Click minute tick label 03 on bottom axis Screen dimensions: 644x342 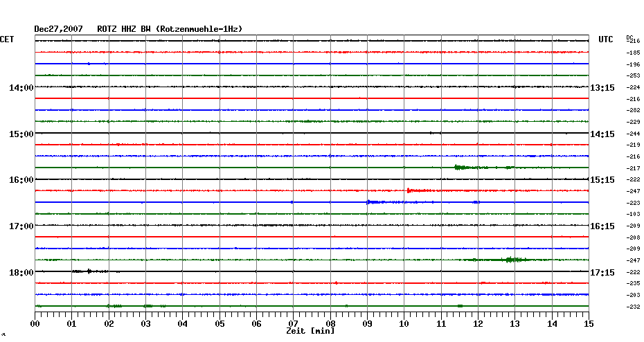point(146,324)
